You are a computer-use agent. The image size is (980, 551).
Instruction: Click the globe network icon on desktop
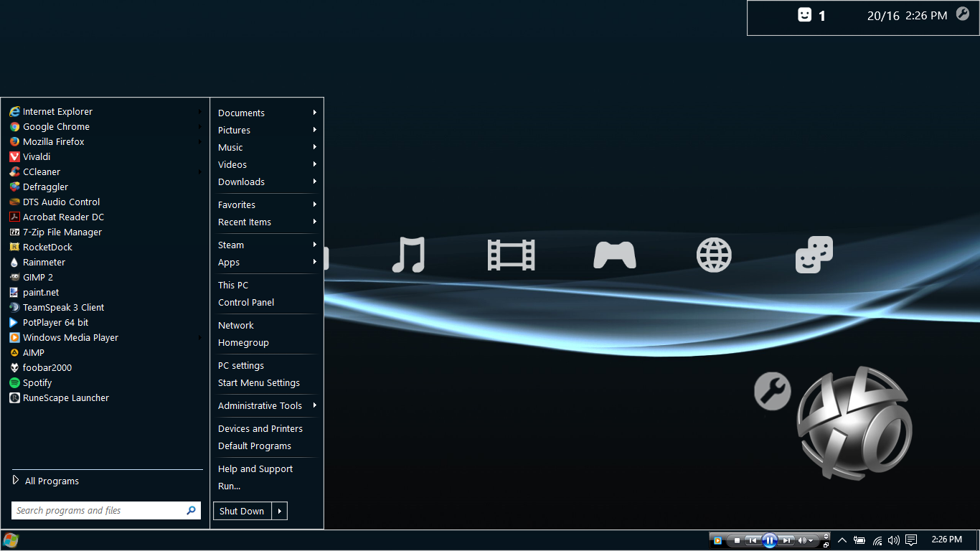click(x=714, y=255)
